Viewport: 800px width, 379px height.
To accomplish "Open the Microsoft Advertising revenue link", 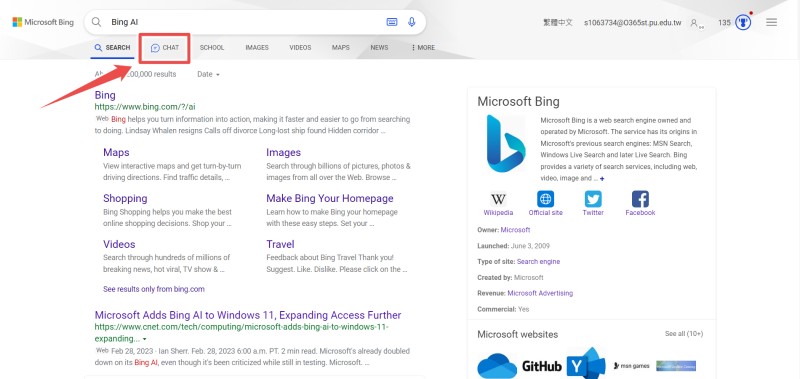I will pos(540,293).
